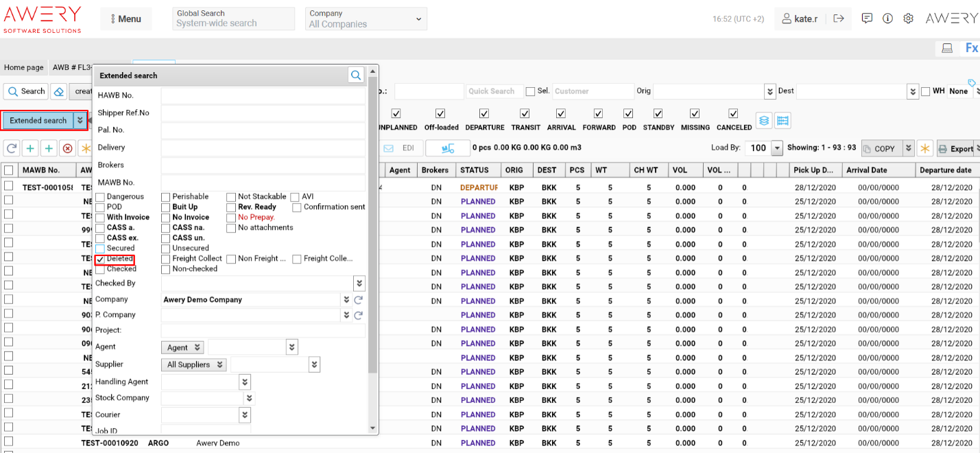Image resolution: width=980 pixels, height=453 pixels.
Task: Enable the Perishable filter checkbox
Action: click(165, 196)
